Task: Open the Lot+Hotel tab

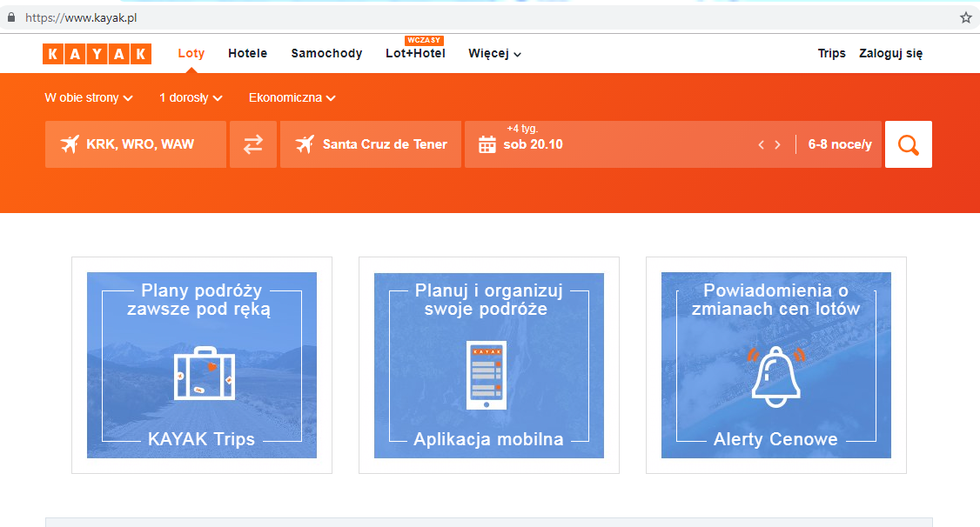Action: point(415,53)
